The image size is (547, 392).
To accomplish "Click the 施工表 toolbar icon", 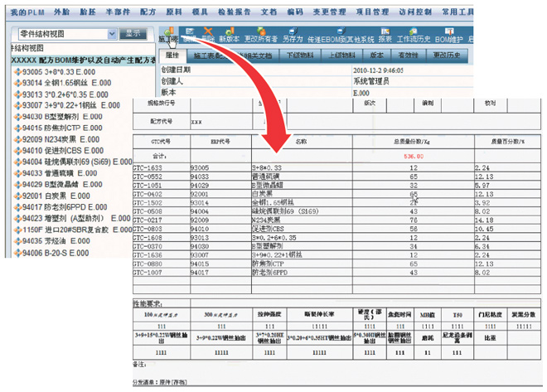I will [x=167, y=39].
